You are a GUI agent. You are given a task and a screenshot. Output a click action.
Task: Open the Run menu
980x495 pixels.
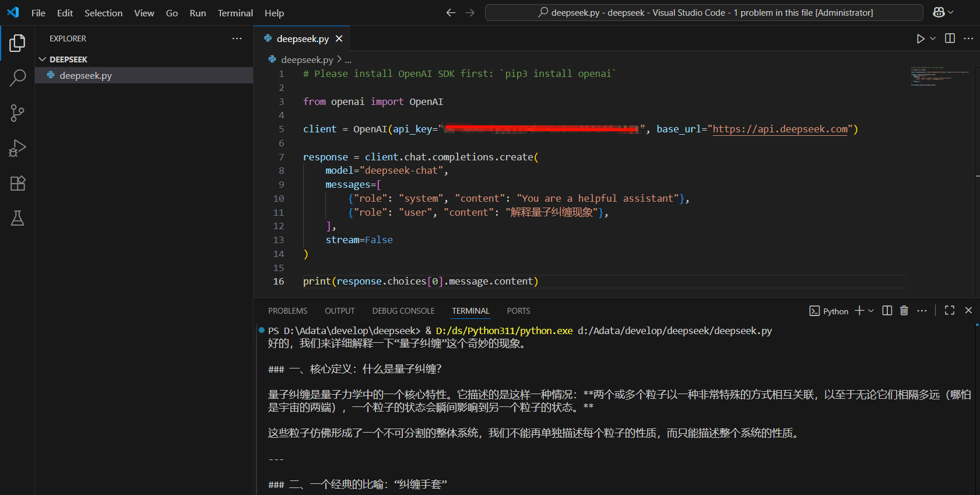[198, 13]
